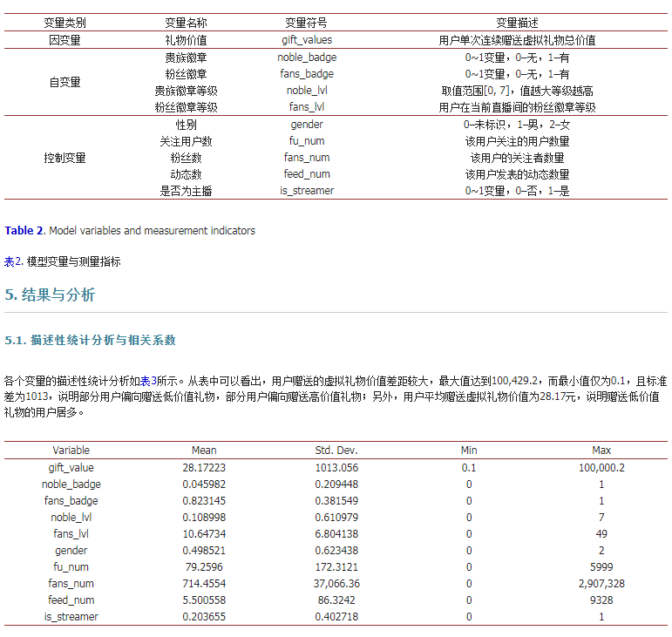Image resolution: width=672 pixels, height=637 pixels.
Task: Select the mean value '0.203655'
Action: (x=204, y=616)
